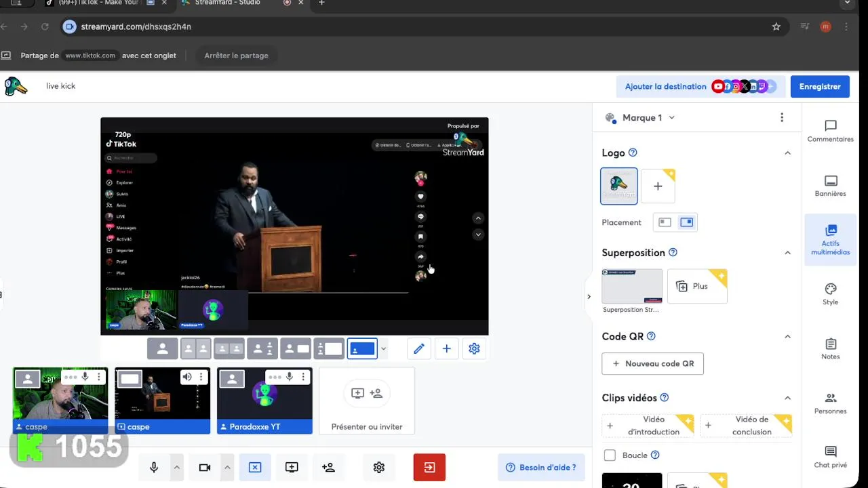This screenshot has width=868, height=488.
Task: Open Style panel tab
Action: [831, 295]
